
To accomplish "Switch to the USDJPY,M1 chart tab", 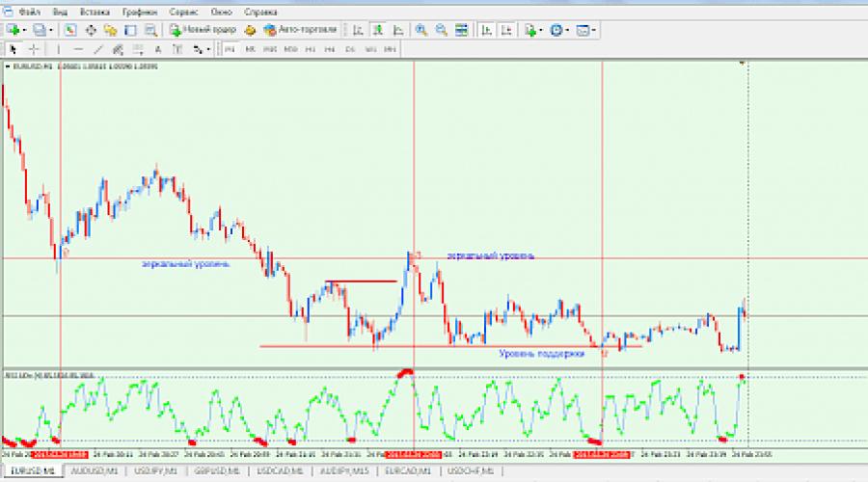I will tap(156, 471).
